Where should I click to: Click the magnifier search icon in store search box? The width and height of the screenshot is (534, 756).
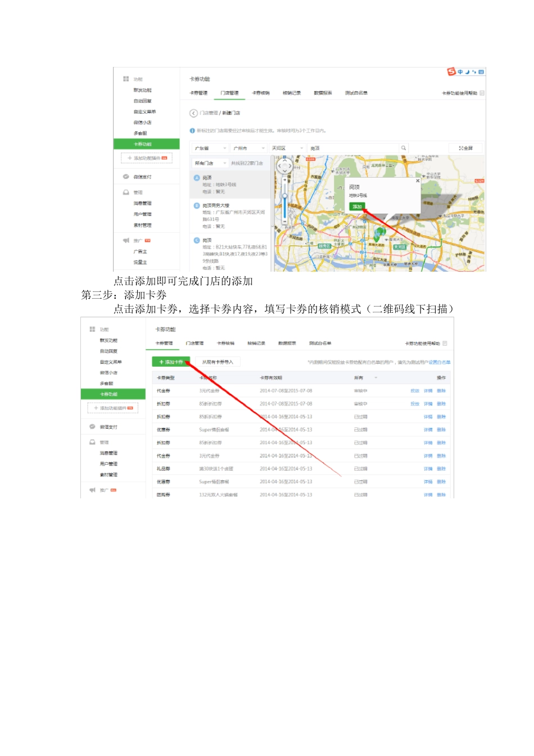pos(403,148)
